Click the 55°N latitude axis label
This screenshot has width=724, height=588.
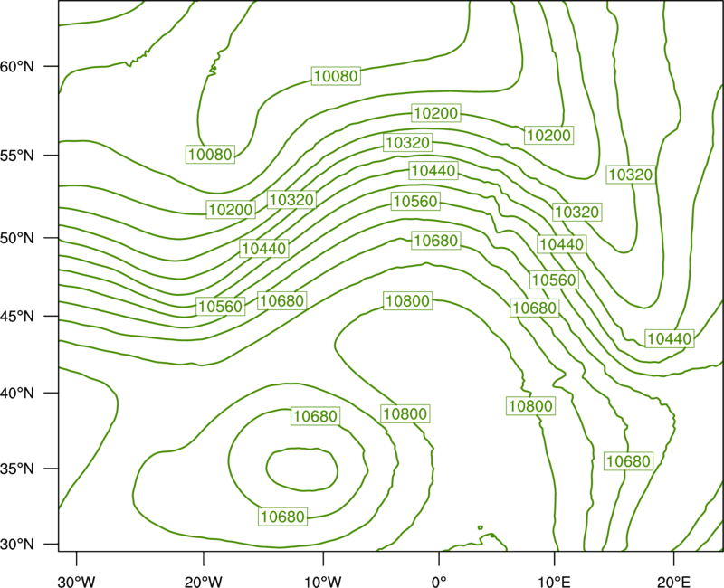coord(17,156)
